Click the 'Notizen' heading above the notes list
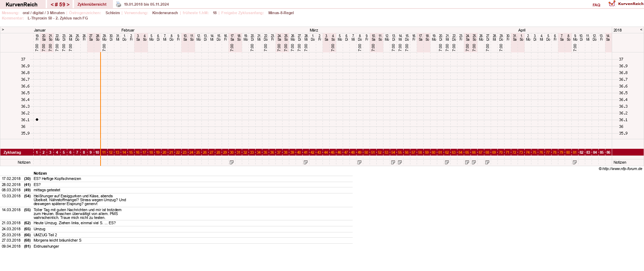This screenshot has height=271, width=644. [x=40, y=173]
